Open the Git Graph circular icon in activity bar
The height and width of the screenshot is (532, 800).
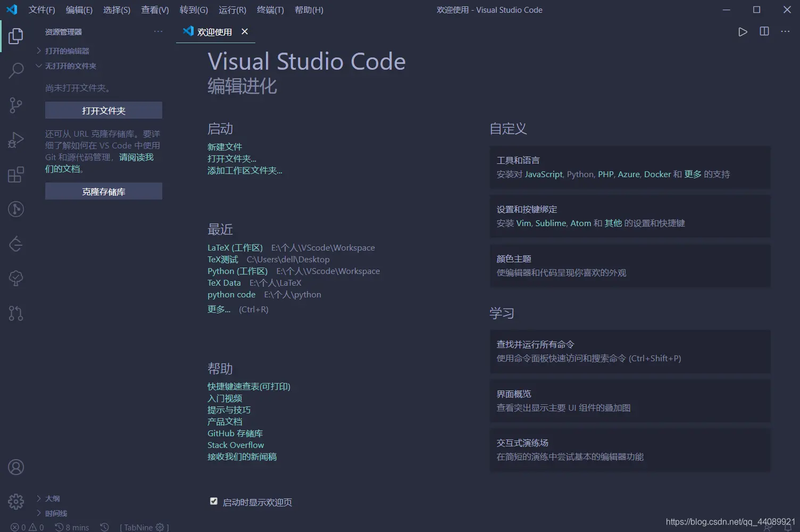[16, 209]
